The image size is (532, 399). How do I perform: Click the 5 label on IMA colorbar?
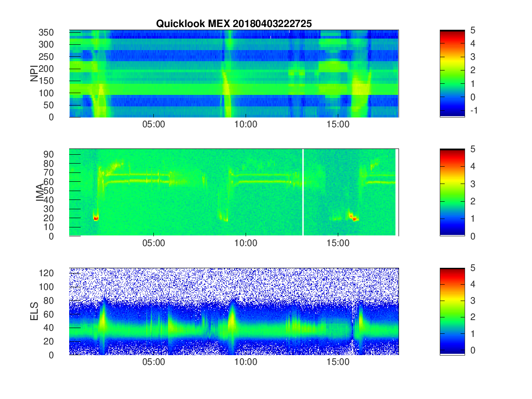pos(473,149)
